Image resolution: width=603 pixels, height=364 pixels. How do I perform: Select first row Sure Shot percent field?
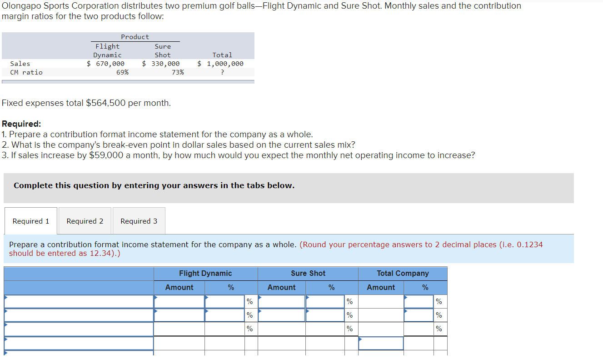(x=325, y=302)
